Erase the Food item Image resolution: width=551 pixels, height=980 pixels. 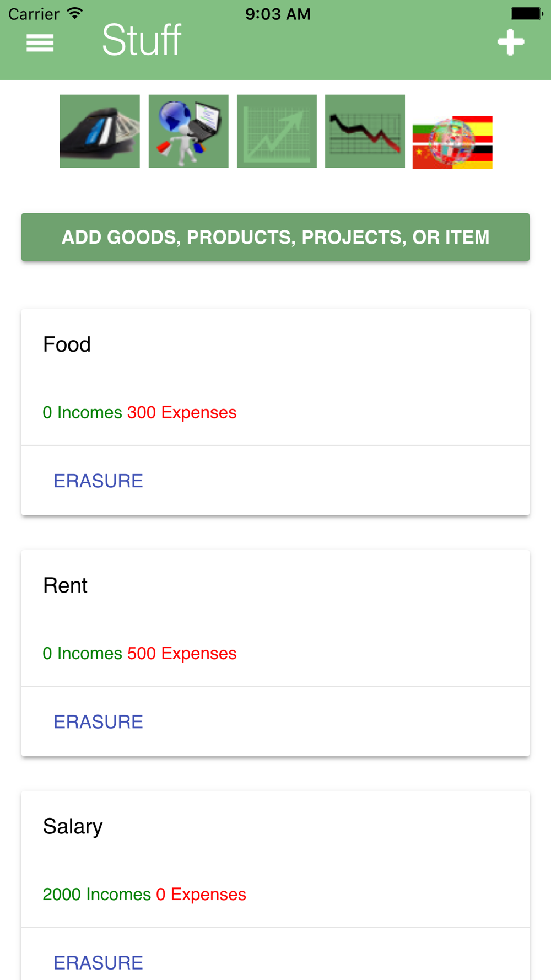98,481
